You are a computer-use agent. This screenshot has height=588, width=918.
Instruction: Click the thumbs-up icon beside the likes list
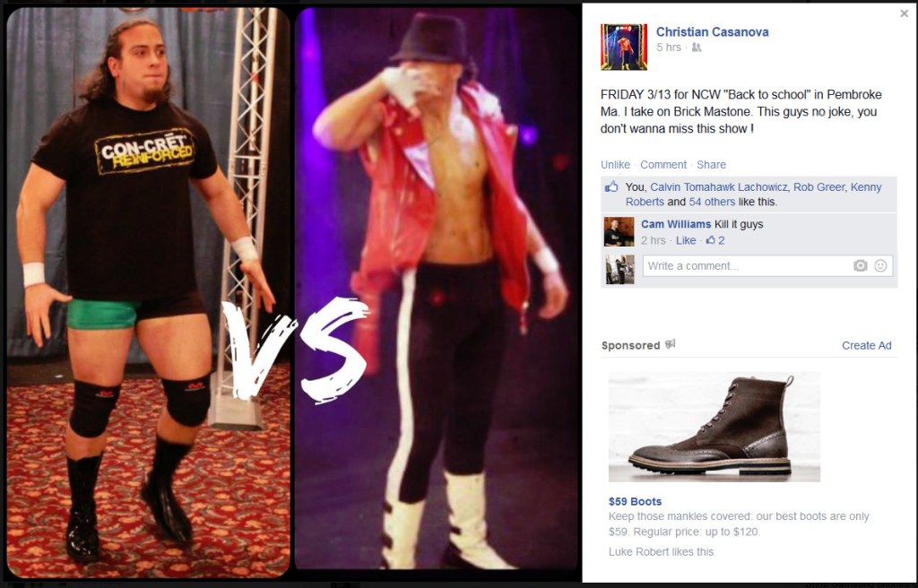[x=611, y=186]
